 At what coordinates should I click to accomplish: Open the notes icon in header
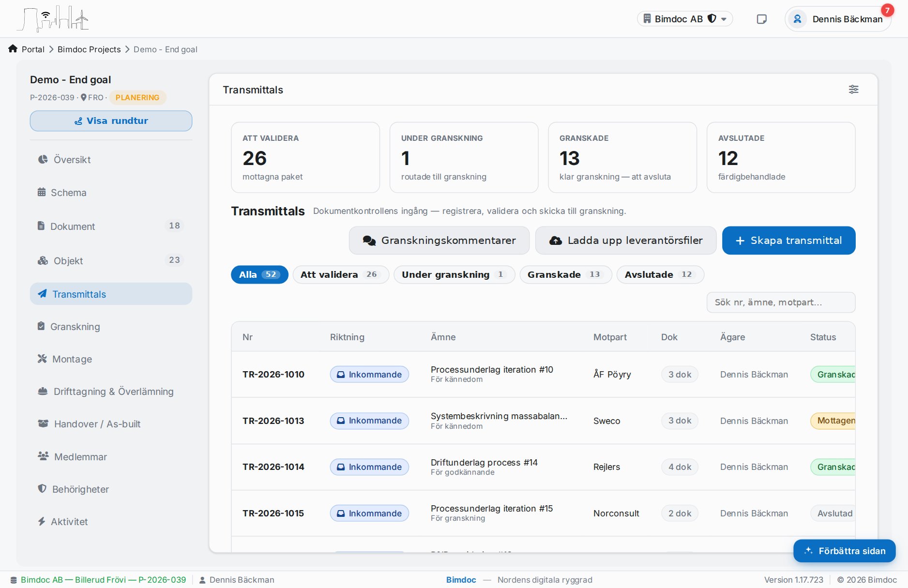click(761, 19)
